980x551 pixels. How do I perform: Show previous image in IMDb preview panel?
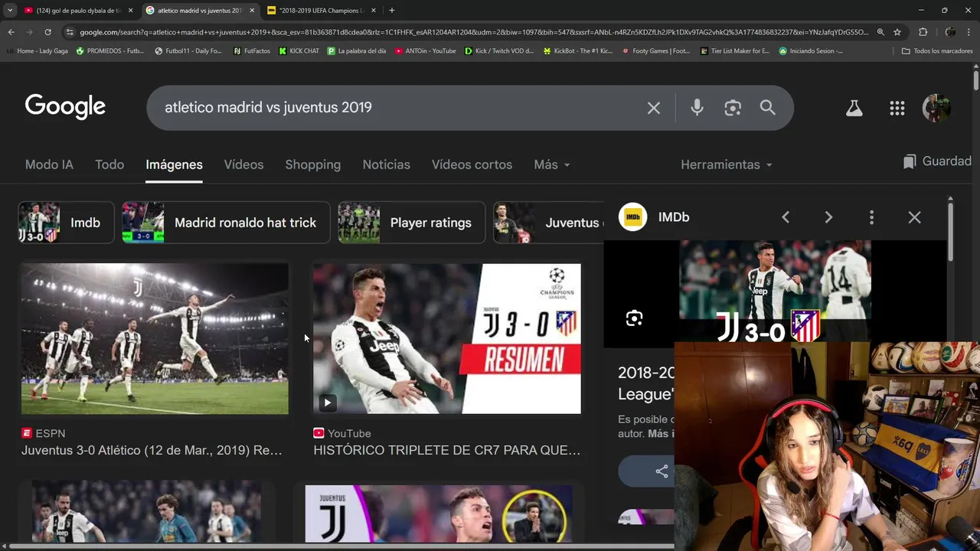tap(786, 217)
